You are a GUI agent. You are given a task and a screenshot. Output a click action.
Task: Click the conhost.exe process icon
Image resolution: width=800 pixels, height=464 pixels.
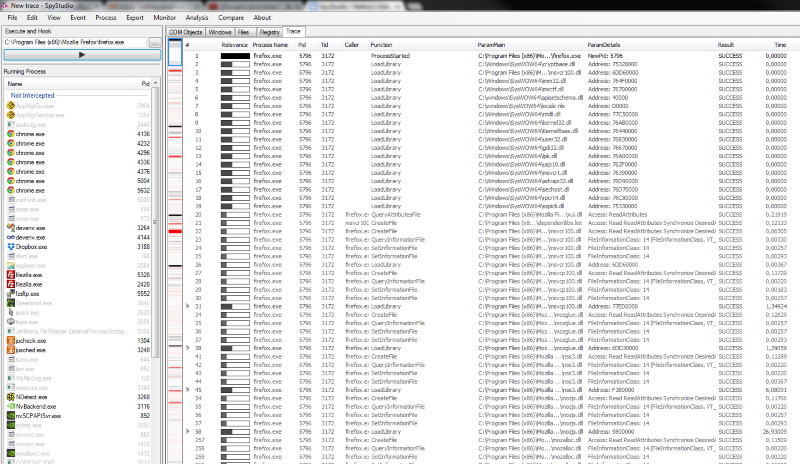click(x=11, y=200)
